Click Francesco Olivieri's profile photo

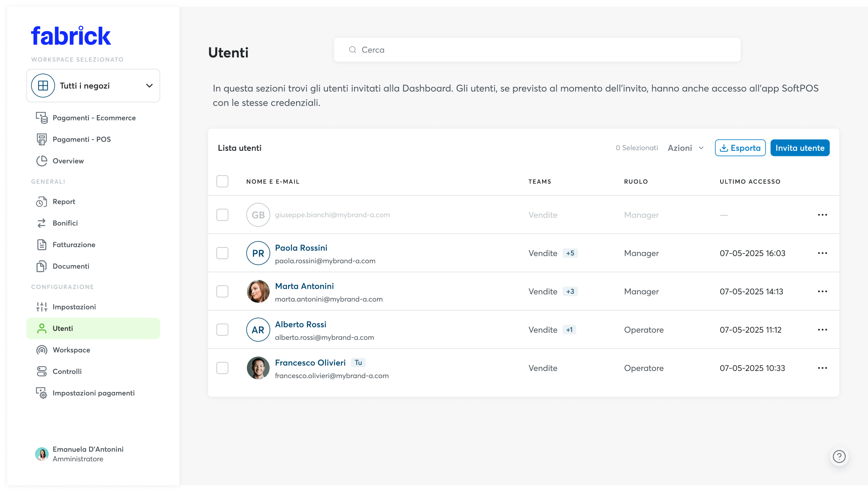[x=258, y=368]
